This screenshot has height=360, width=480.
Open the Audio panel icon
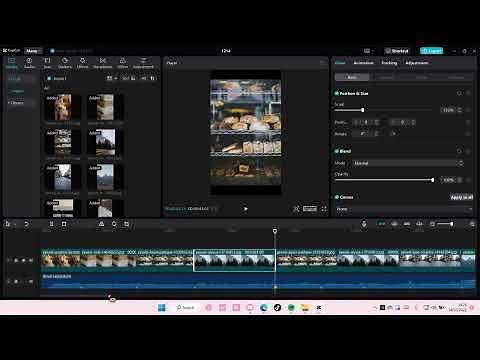coord(29,62)
